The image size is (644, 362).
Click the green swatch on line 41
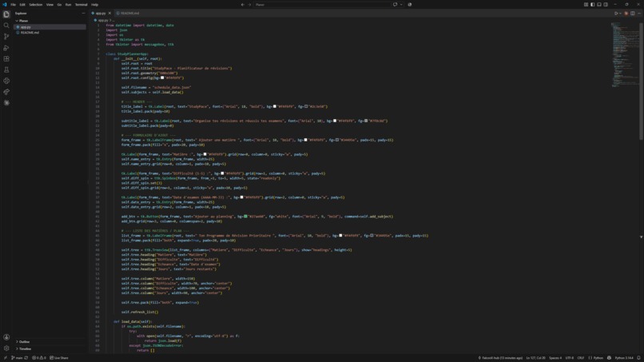(x=245, y=216)
